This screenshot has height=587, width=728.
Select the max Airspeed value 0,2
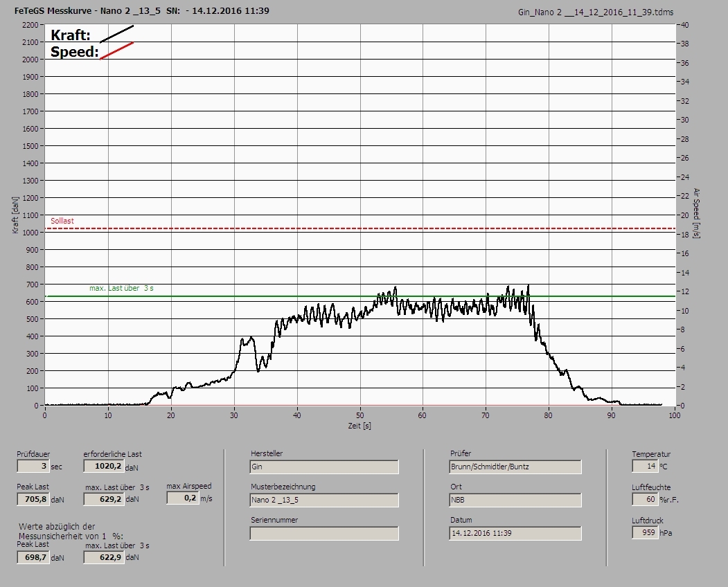click(x=182, y=498)
